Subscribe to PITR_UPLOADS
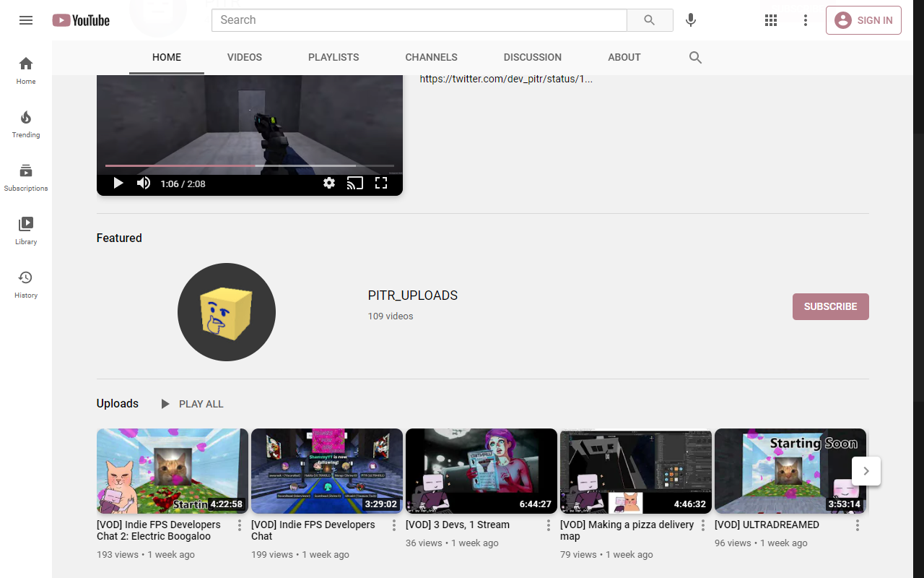The image size is (924, 578). [830, 306]
